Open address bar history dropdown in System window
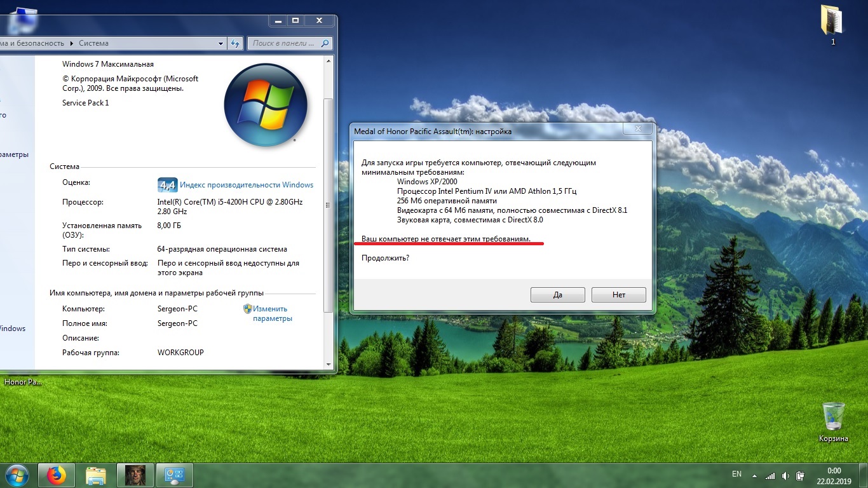 [221, 43]
